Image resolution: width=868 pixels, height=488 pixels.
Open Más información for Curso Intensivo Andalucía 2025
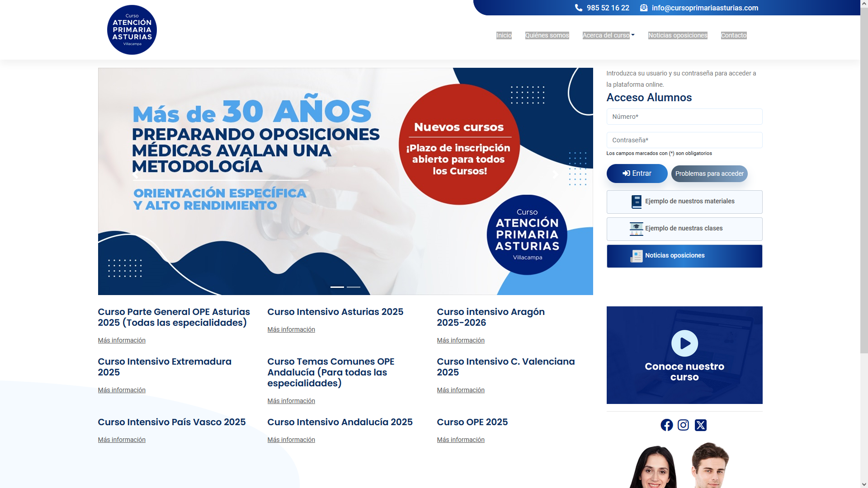coord(291,440)
